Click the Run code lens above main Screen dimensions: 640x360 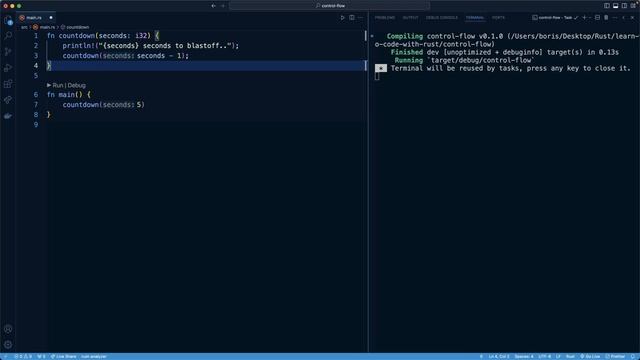pos(58,85)
